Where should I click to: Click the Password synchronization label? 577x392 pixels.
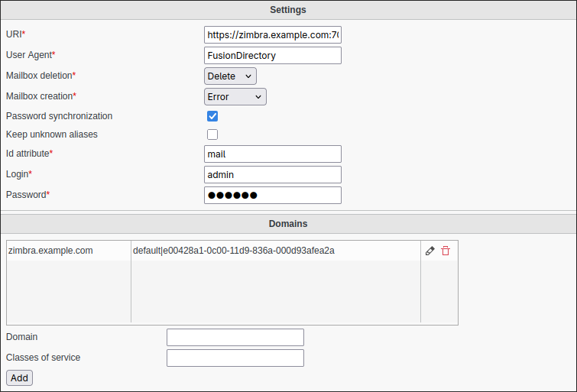60,116
